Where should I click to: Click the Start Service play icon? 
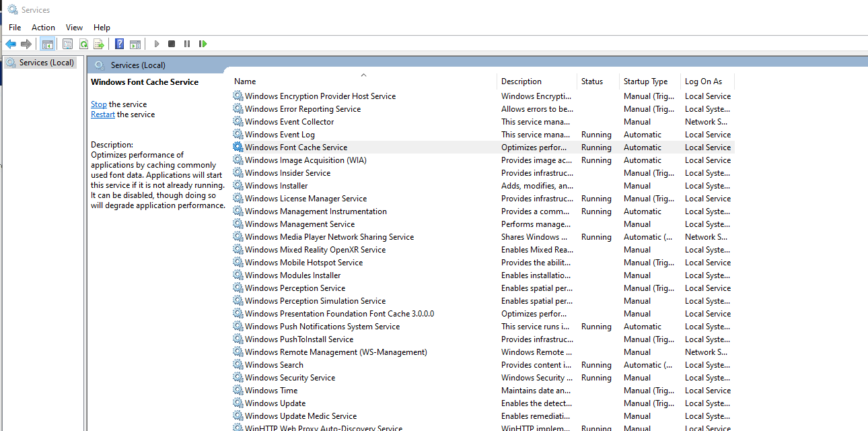157,44
